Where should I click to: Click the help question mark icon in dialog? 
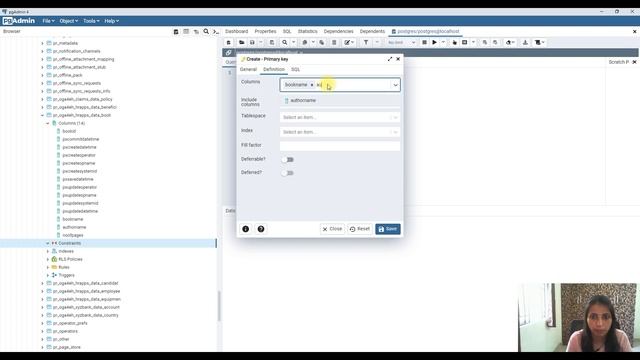point(261,229)
